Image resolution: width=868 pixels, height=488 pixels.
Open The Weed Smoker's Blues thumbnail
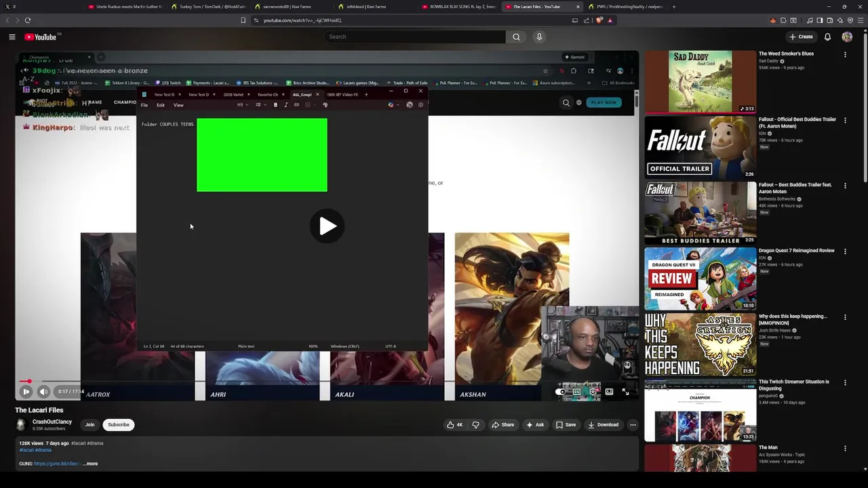pos(700,81)
